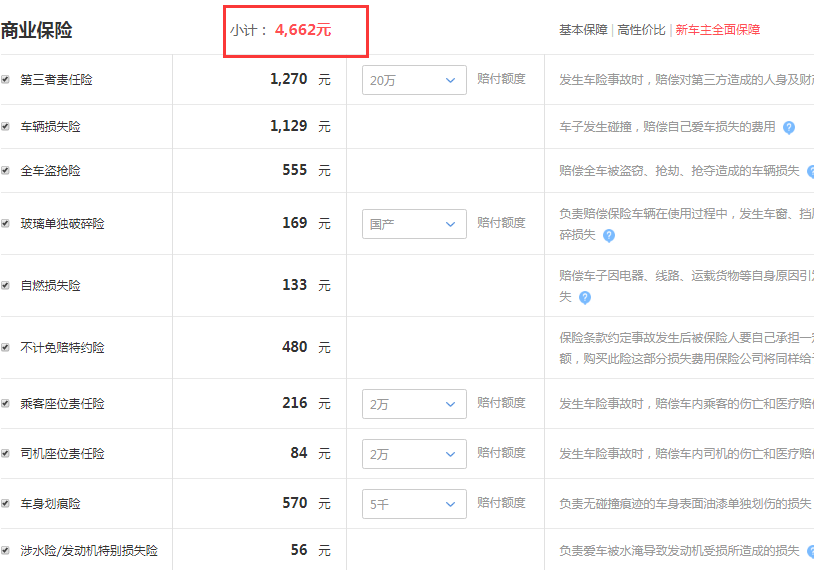The height and width of the screenshot is (570, 814).
Task: Click the 570 元 premium value
Action: [306, 503]
